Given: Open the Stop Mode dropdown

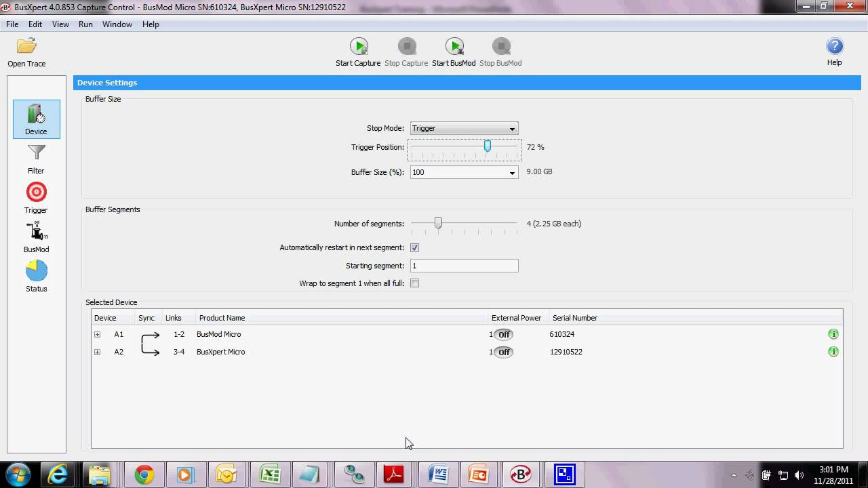Looking at the screenshot, I should 464,128.
